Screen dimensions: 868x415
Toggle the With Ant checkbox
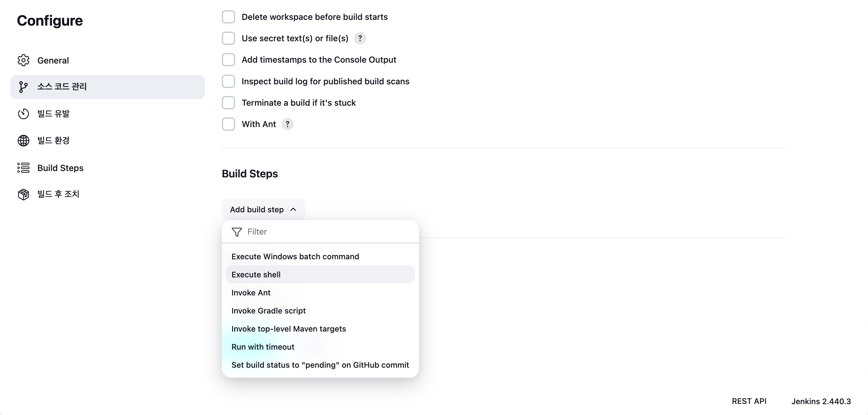(228, 124)
